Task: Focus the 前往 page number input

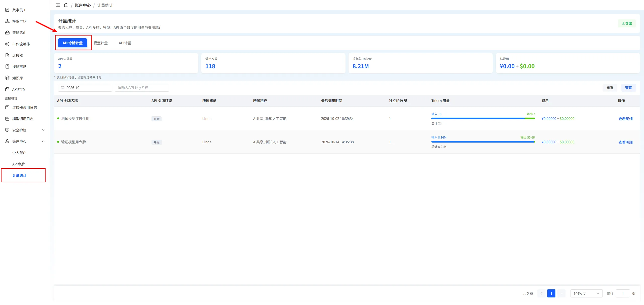Action: click(623, 293)
